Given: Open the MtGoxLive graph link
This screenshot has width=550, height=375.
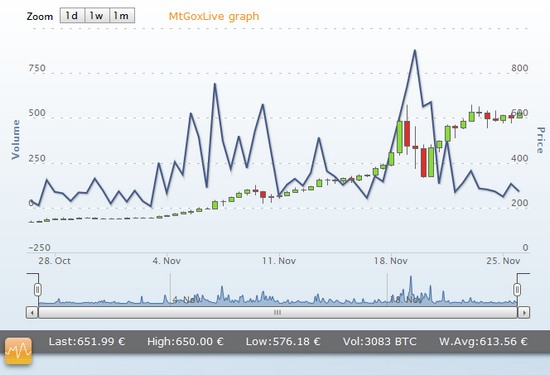Looking at the screenshot, I should tap(214, 16).
